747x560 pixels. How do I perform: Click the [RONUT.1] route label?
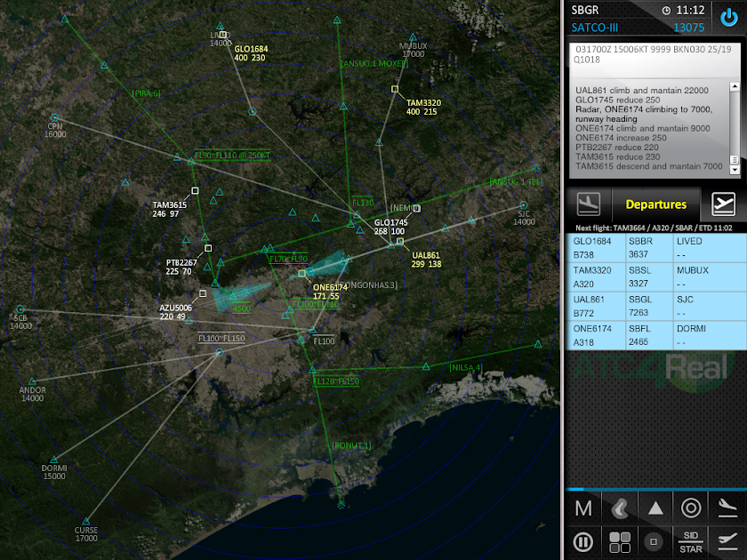(351, 445)
